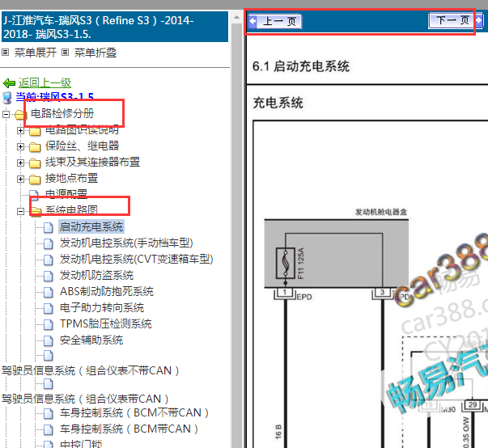
Task: Click the F11 125A fuse symbol
Action: [286, 264]
